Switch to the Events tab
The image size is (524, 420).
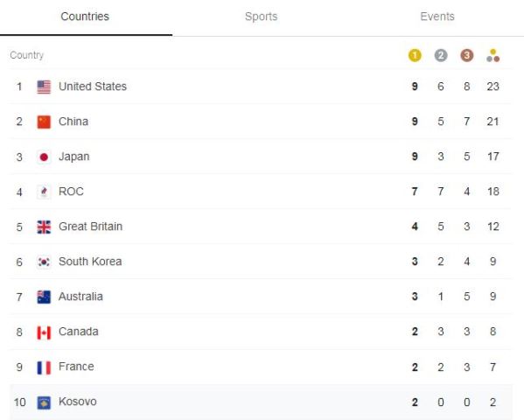coord(437,17)
